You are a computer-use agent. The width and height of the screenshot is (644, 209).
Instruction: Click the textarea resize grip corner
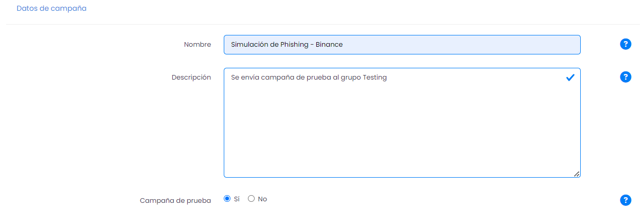click(x=577, y=174)
